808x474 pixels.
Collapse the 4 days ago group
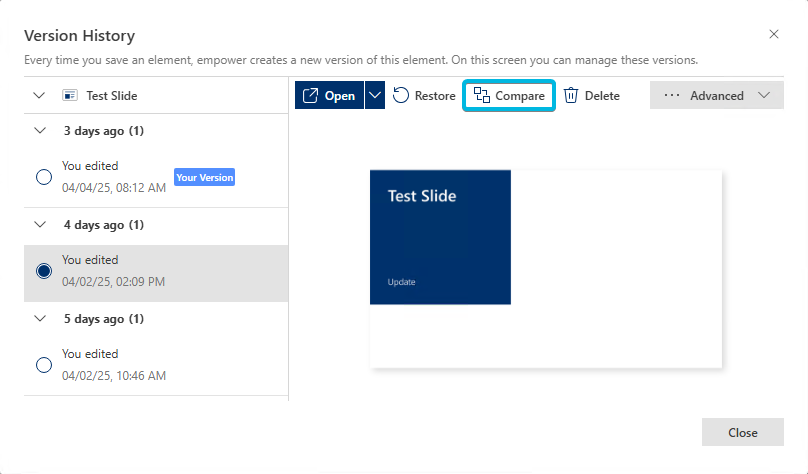click(x=40, y=225)
